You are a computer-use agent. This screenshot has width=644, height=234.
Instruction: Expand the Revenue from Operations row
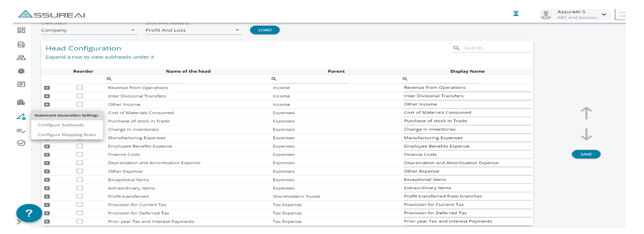click(x=47, y=88)
